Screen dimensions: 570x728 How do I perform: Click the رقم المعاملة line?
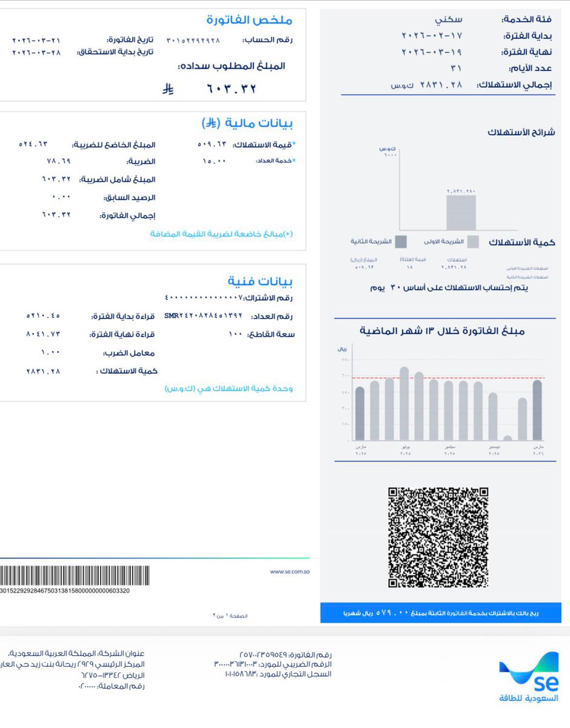(112, 686)
